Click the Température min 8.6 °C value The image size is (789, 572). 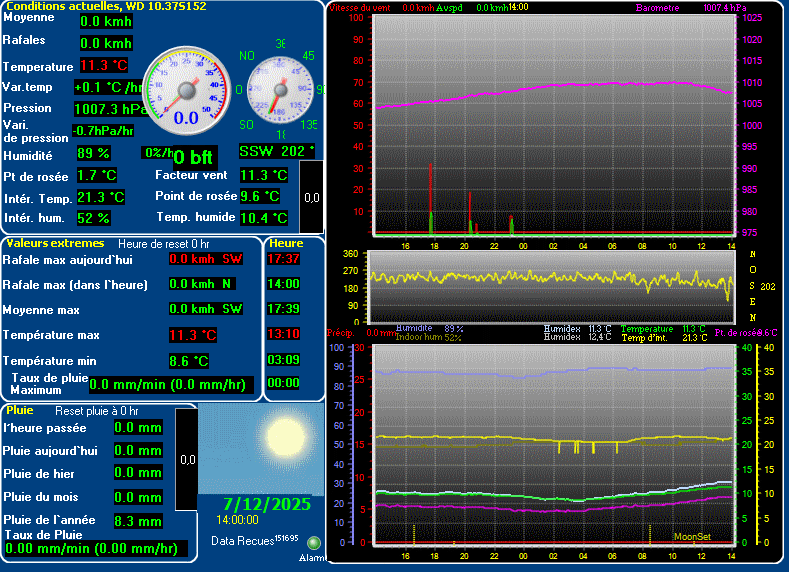point(189,361)
